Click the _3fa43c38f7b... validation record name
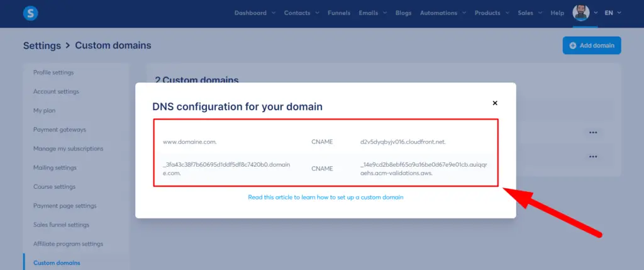This screenshot has height=270, width=644. click(226, 169)
